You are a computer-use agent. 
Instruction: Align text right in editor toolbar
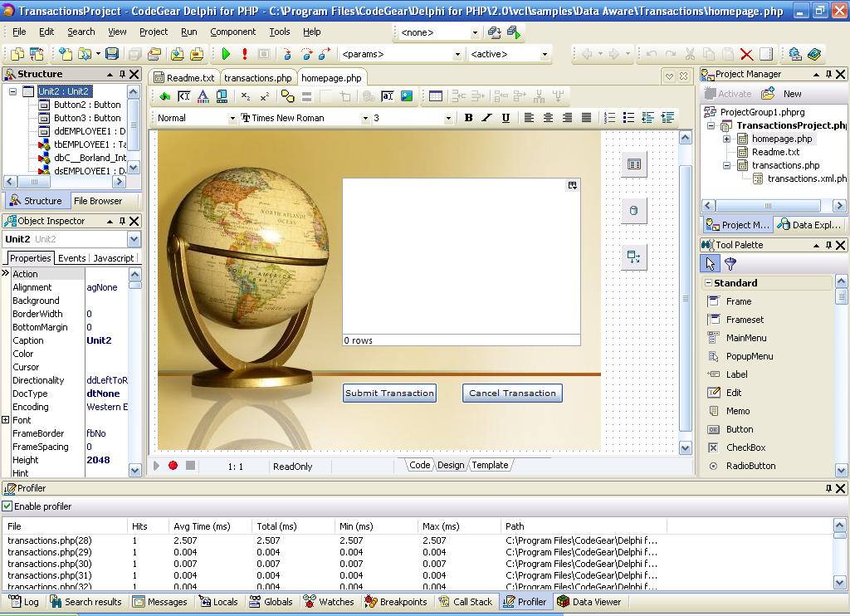coord(567,118)
